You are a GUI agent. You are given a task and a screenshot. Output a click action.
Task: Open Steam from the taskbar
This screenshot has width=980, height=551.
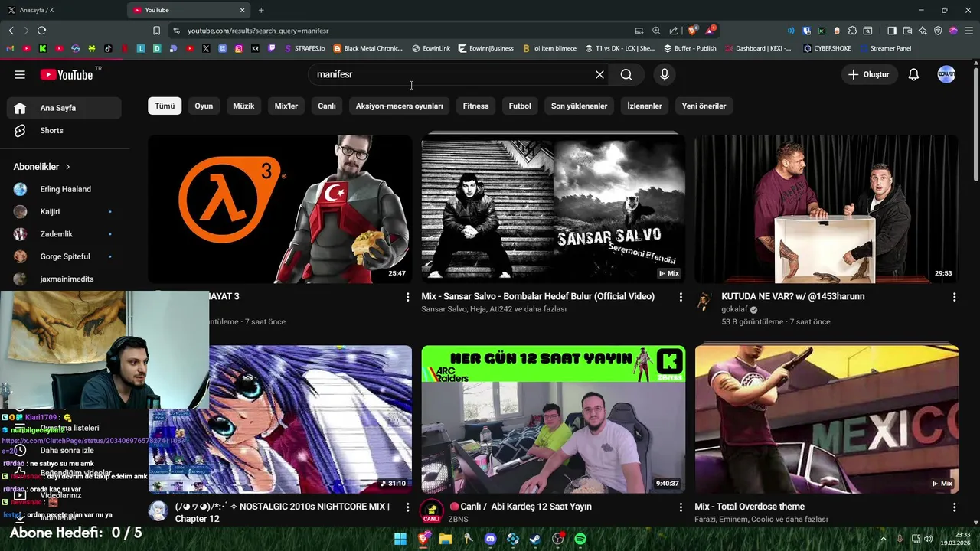point(535,539)
